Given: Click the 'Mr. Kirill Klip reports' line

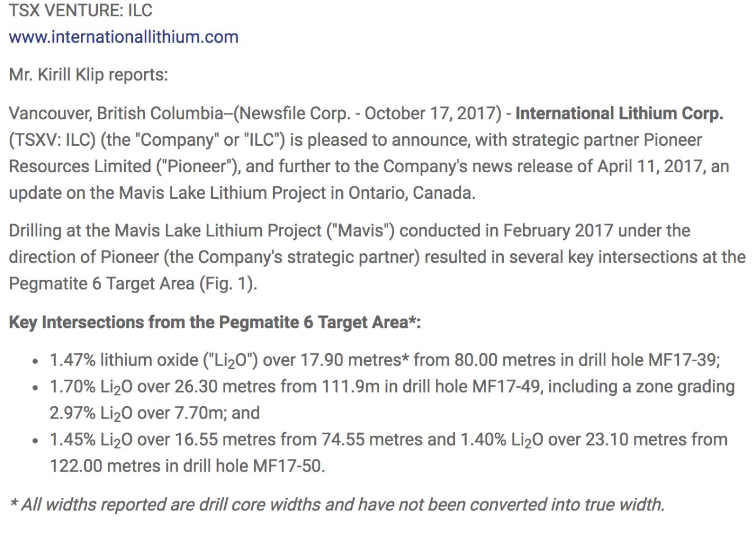Looking at the screenshot, I should [x=88, y=75].
